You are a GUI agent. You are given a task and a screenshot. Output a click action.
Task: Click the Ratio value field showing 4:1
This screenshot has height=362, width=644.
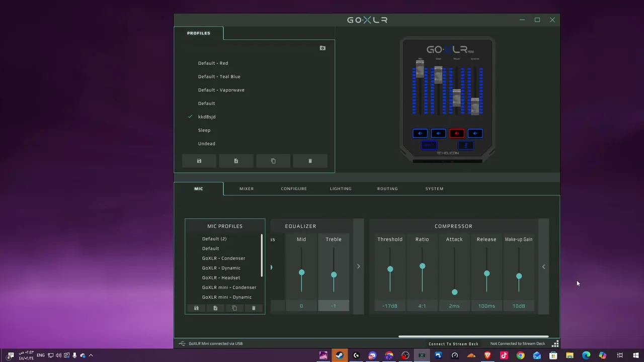pyautogui.click(x=422, y=306)
